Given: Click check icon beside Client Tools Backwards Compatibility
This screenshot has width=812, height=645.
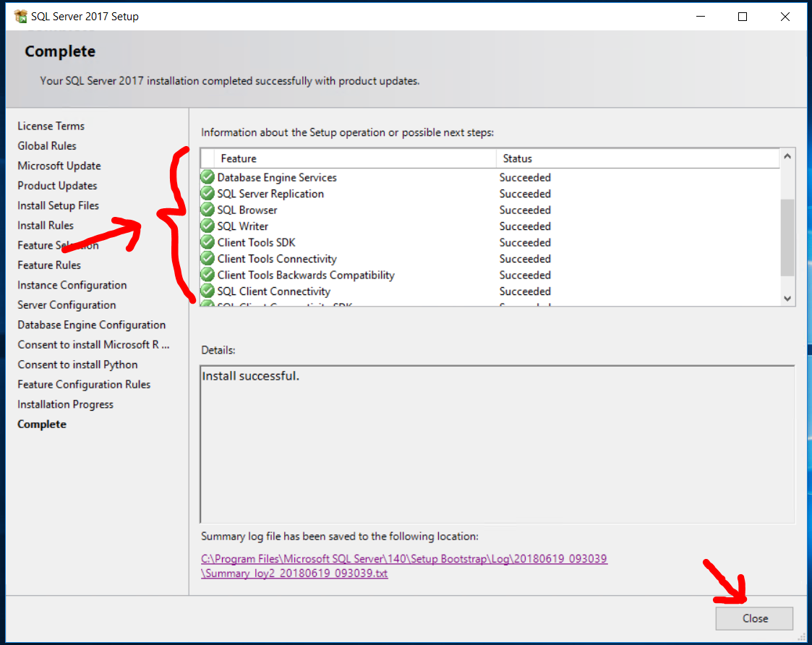Looking at the screenshot, I should point(208,275).
